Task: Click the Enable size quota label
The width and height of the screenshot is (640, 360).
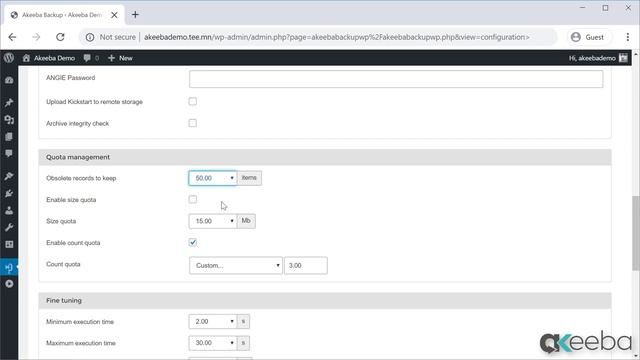Action: pos(71,200)
